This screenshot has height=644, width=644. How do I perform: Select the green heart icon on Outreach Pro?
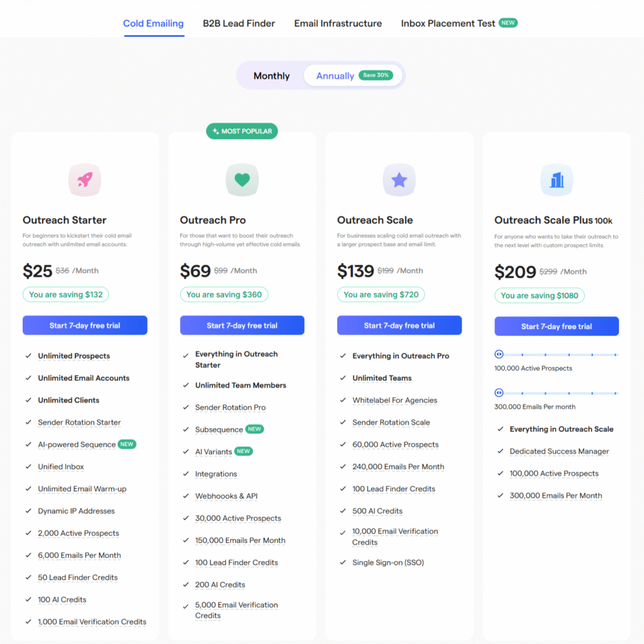point(241,180)
